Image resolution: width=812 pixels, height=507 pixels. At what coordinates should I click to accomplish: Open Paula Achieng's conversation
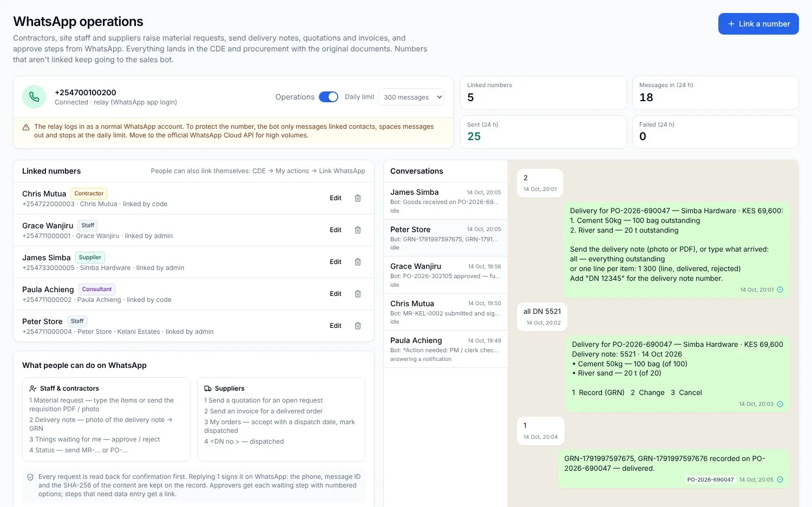(x=446, y=349)
